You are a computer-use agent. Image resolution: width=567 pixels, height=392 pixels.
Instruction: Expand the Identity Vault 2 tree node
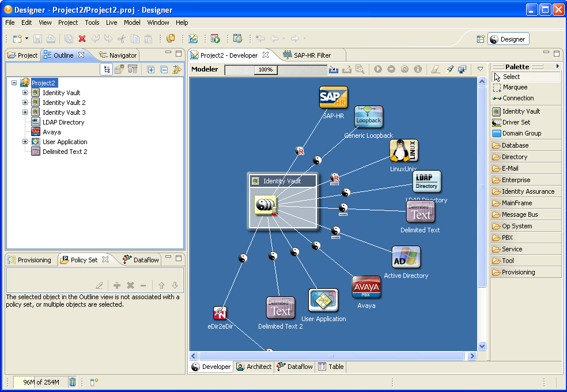(x=25, y=103)
